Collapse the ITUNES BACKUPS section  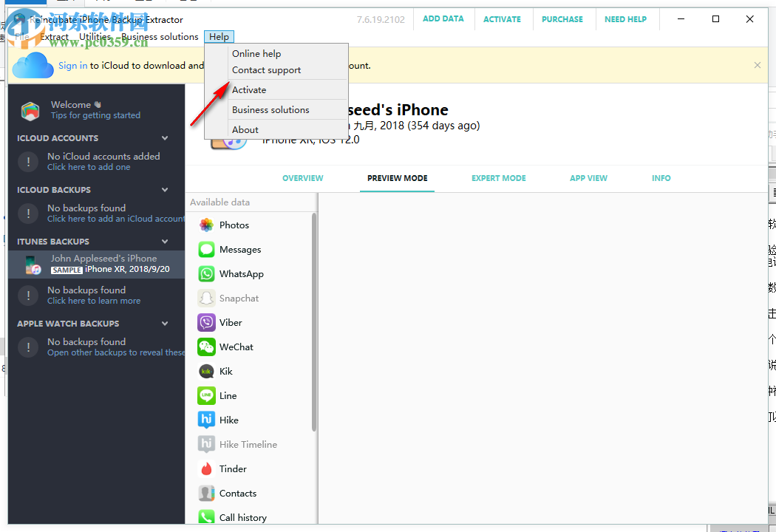(x=163, y=241)
